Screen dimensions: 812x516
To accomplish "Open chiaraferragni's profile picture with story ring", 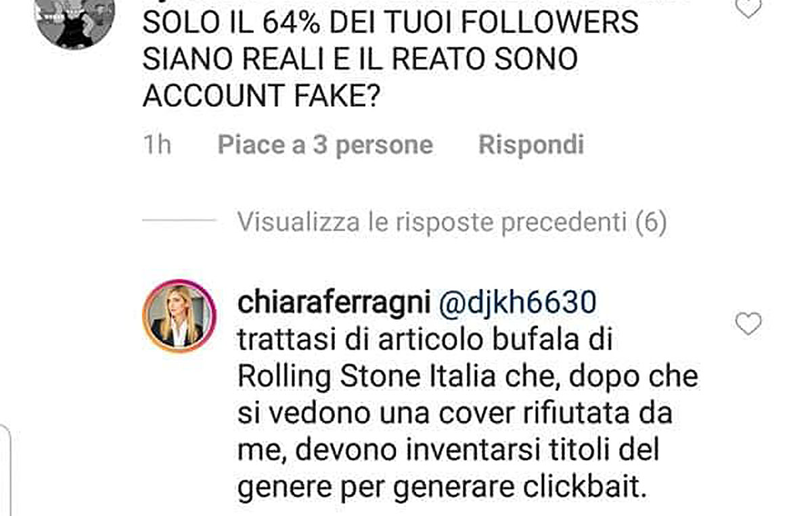I will point(179,316).
